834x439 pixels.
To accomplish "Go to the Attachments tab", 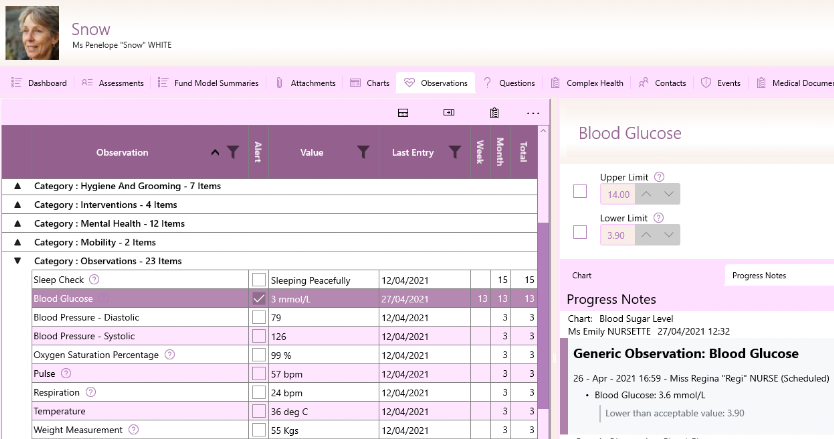I will 305,83.
